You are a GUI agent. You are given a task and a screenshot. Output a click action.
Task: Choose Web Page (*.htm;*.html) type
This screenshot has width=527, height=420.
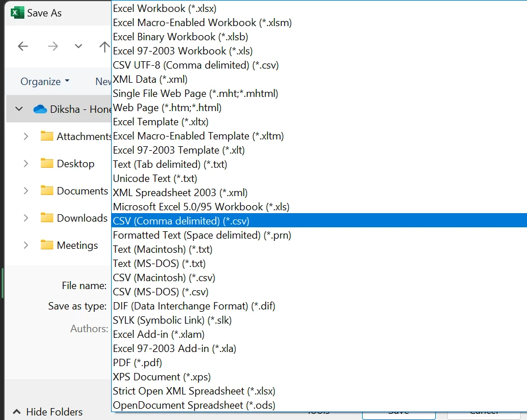click(x=319, y=108)
